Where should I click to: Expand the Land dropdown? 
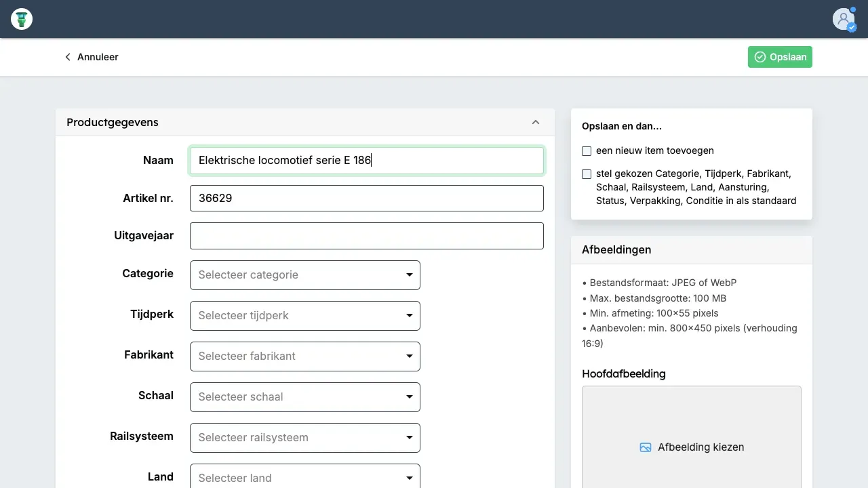coord(305,477)
